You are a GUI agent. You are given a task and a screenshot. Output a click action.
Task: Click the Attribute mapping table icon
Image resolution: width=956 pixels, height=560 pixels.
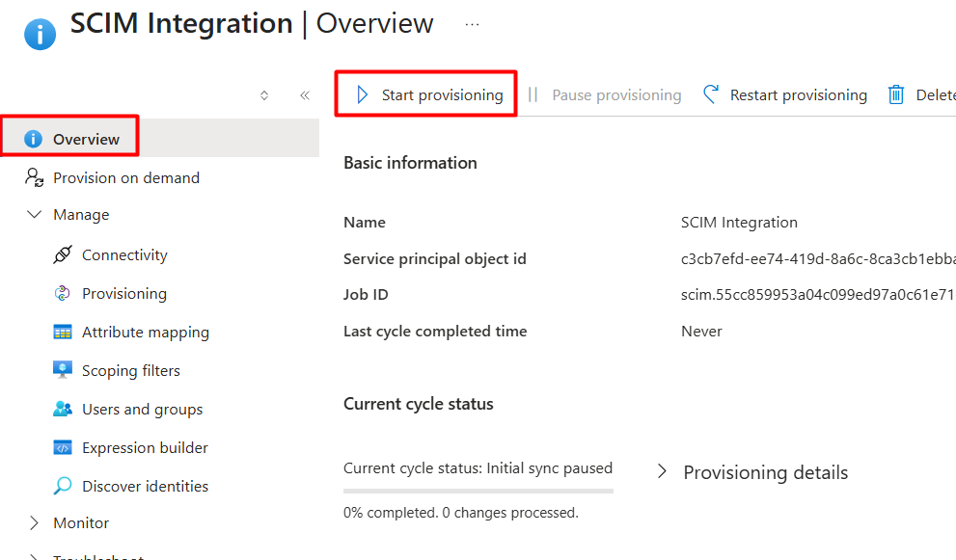tap(62, 332)
